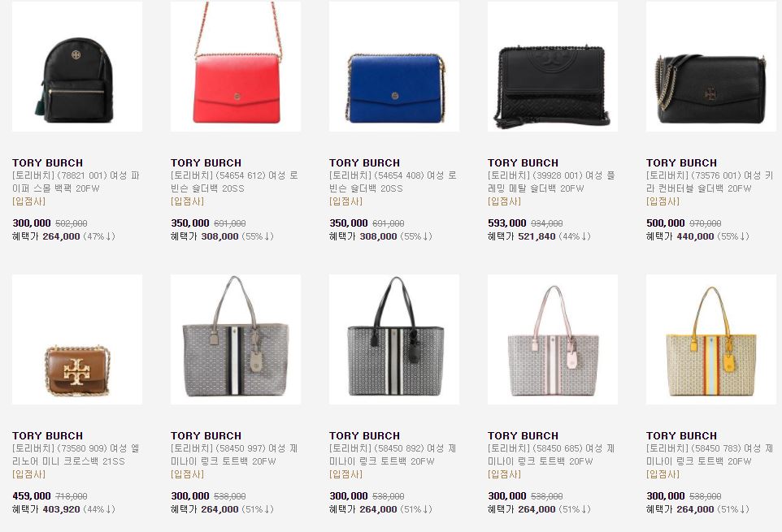The image size is (782, 532).
Task: Open the black-handled Gemini Link tote image
Action: coord(394,340)
